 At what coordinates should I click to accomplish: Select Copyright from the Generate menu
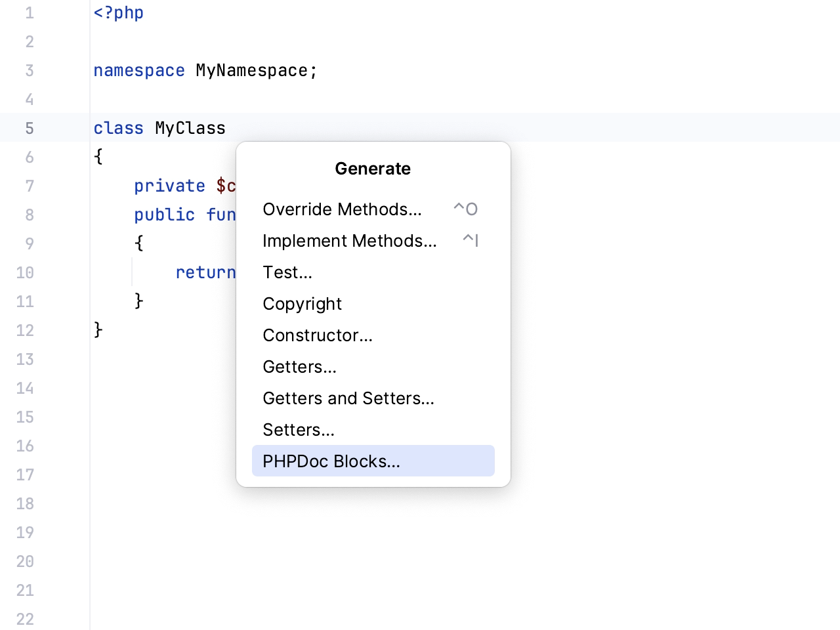tap(302, 304)
